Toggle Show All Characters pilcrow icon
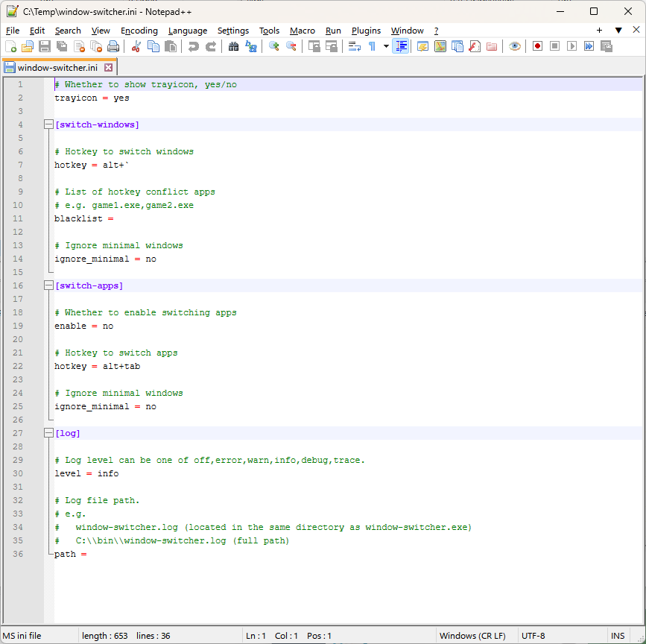This screenshot has height=644, width=646. (x=372, y=46)
